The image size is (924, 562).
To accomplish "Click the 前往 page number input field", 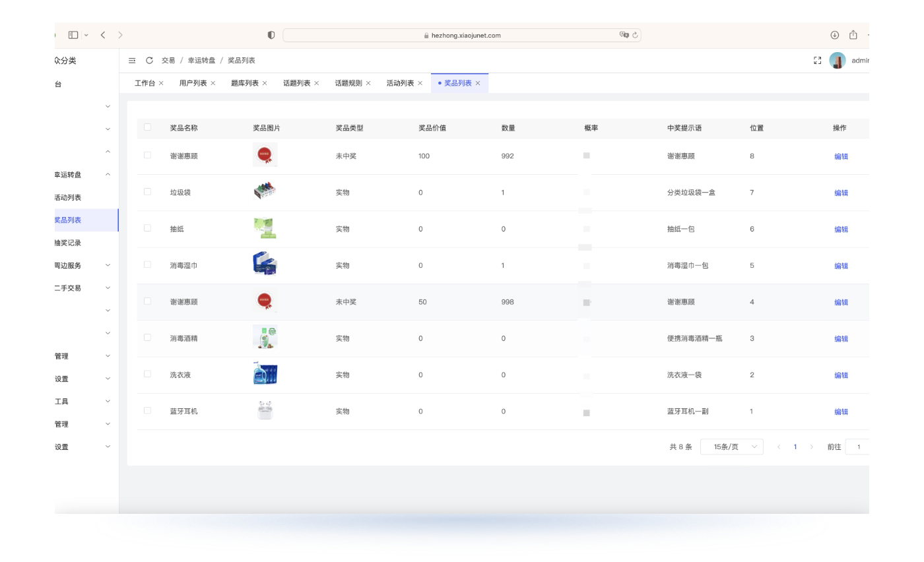I will click(858, 447).
